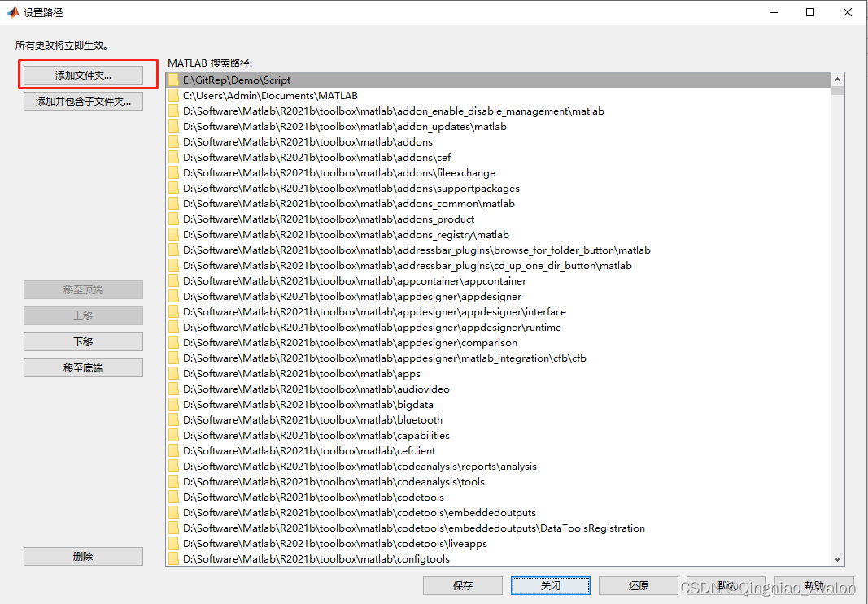Screen dimensions: 868x604
Task: Click folder icon for cd_up_one_dir_button\matlab row
Action: (x=174, y=266)
